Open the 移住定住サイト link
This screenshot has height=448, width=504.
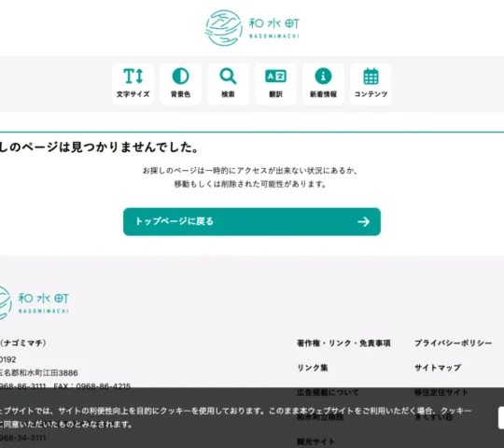click(441, 392)
